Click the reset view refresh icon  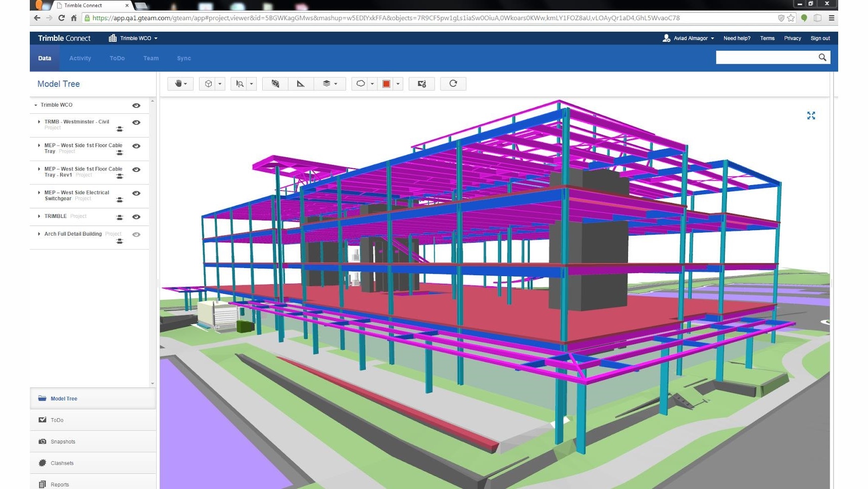(x=453, y=84)
